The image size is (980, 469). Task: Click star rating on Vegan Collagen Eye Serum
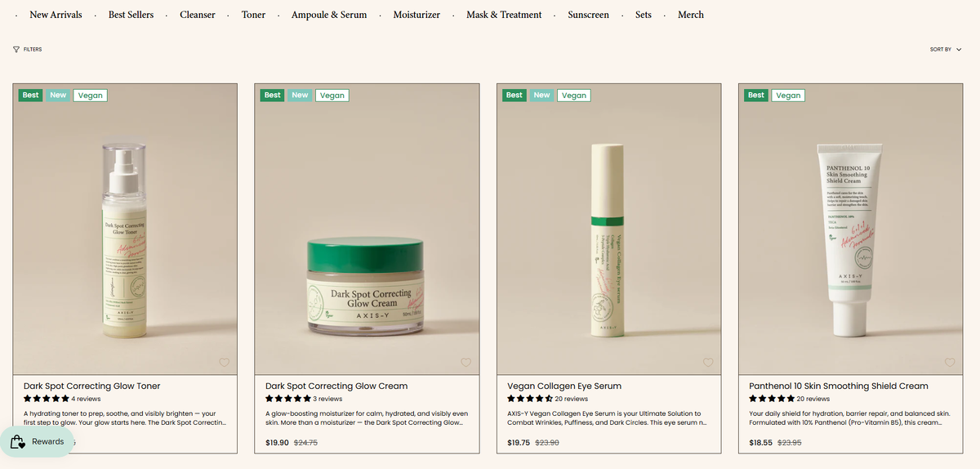click(x=530, y=399)
